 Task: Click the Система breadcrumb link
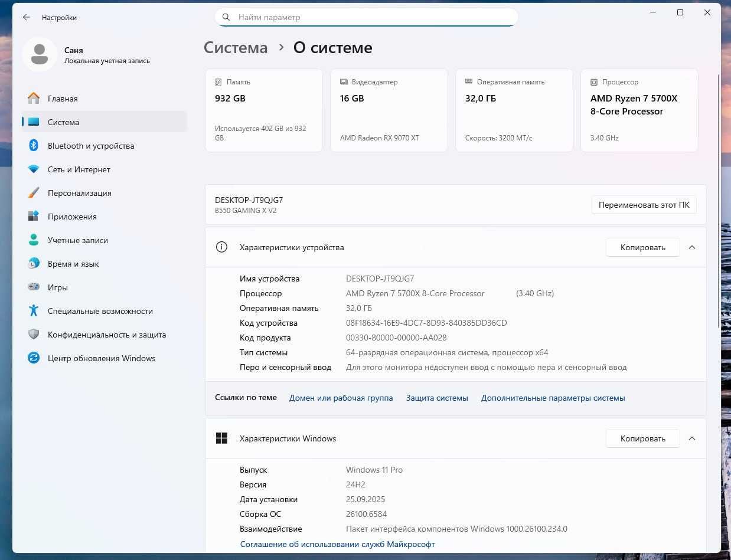coord(236,48)
